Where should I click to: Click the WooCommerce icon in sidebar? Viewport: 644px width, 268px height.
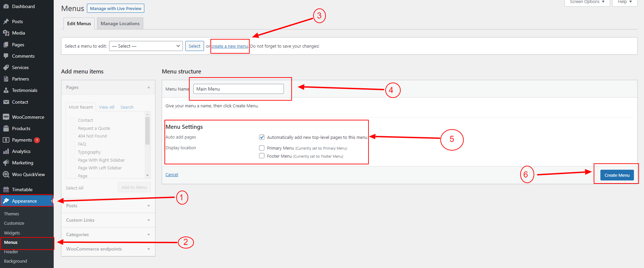[x=6, y=117]
